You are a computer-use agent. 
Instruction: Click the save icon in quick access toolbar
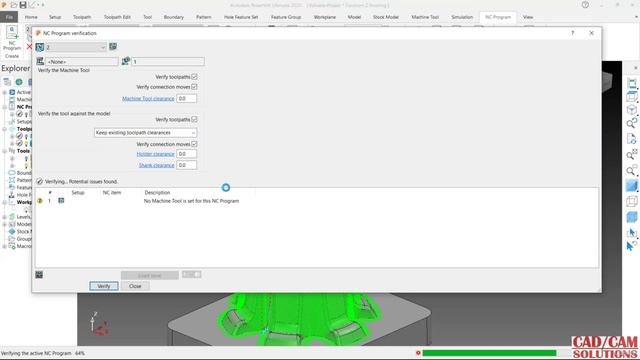coord(23,5)
